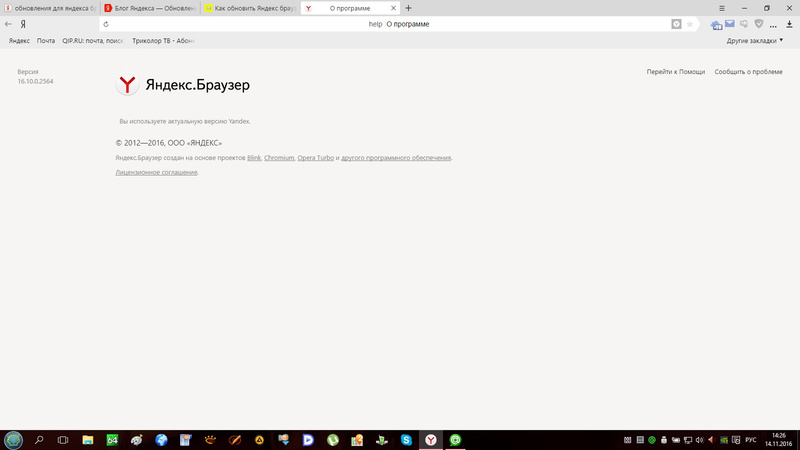This screenshot has height=450, width=800.
Task: Click the volume speaker tray icon
Action: pyautogui.click(x=699, y=440)
